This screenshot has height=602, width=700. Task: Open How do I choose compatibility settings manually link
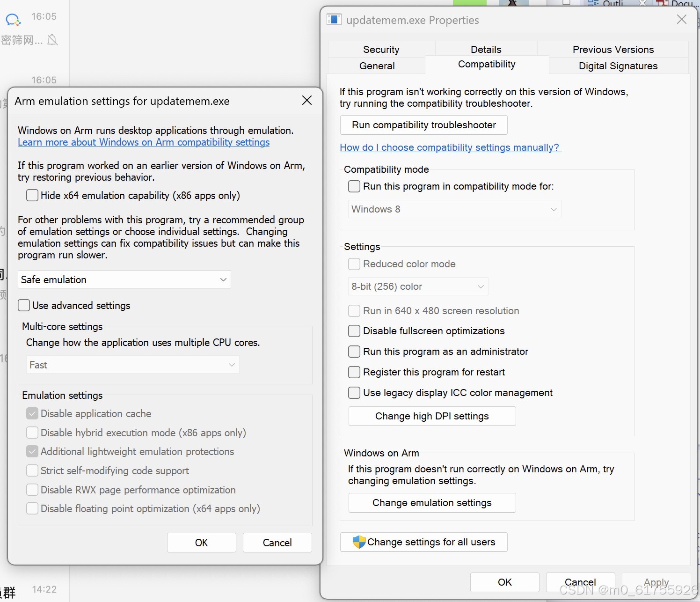click(451, 147)
